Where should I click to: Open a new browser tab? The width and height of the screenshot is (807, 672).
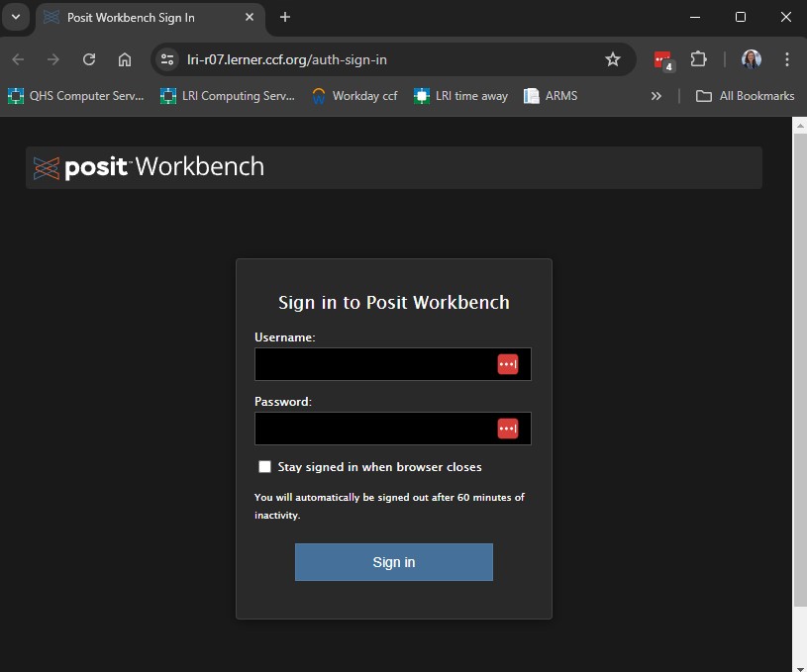pyautogui.click(x=284, y=17)
